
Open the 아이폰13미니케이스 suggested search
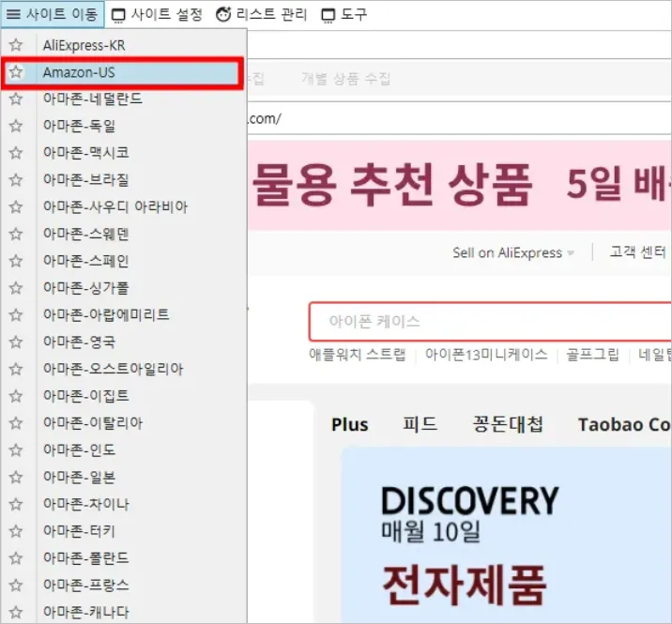pyautogui.click(x=486, y=355)
